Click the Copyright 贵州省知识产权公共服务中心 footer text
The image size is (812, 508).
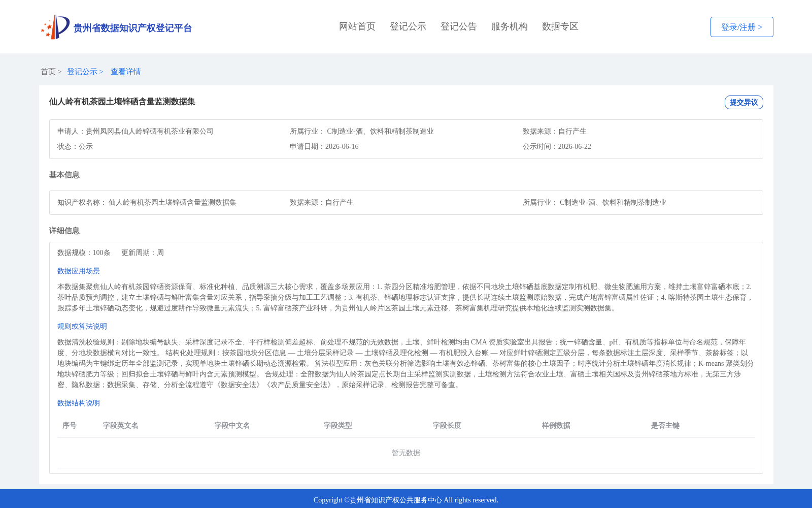pyautogui.click(x=406, y=500)
